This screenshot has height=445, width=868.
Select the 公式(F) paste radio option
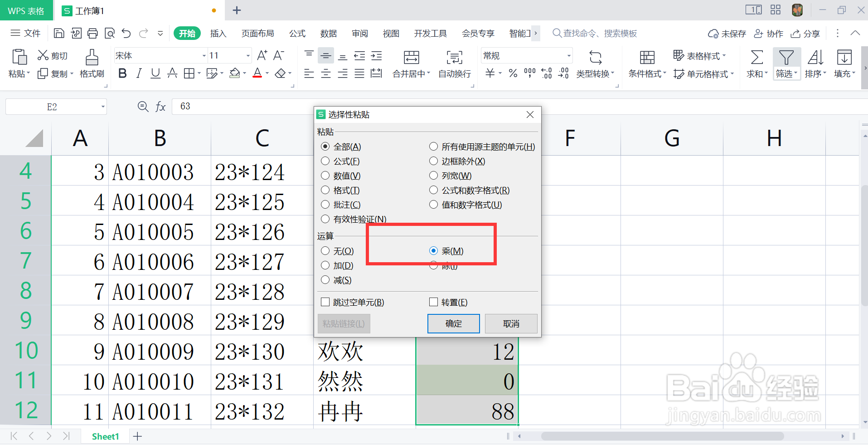325,161
